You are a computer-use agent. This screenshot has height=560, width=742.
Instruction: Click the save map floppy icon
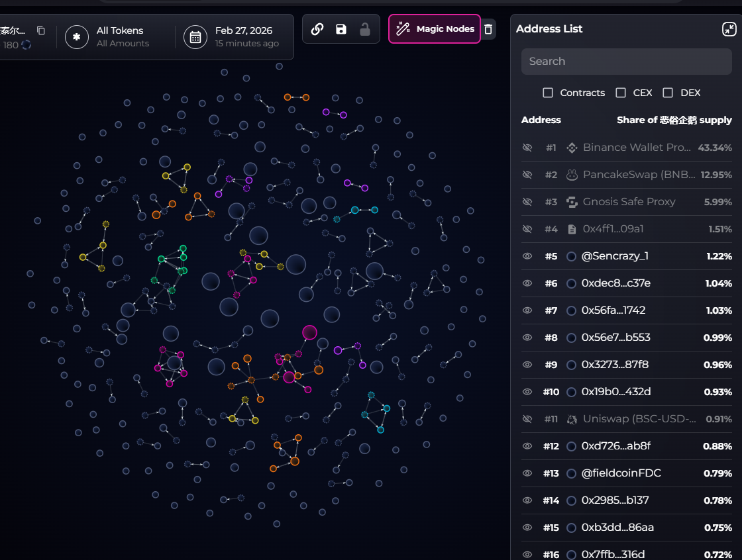click(341, 29)
